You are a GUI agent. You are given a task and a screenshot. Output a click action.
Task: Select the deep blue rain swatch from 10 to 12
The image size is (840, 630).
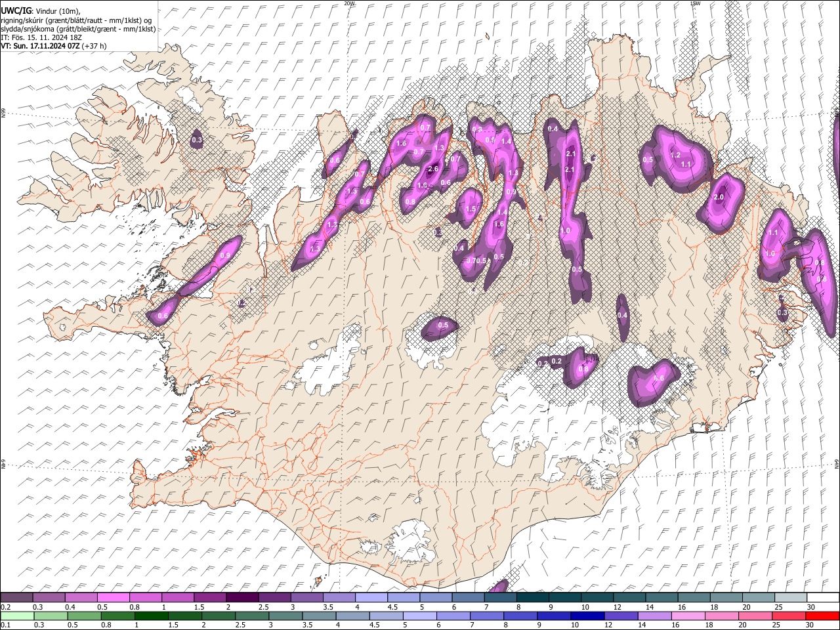click(587, 616)
